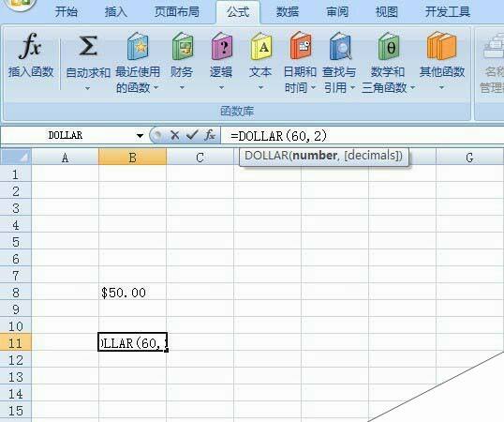
Task: Switch to the 审阅 (Review) tab
Action: pyautogui.click(x=337, y=12)
